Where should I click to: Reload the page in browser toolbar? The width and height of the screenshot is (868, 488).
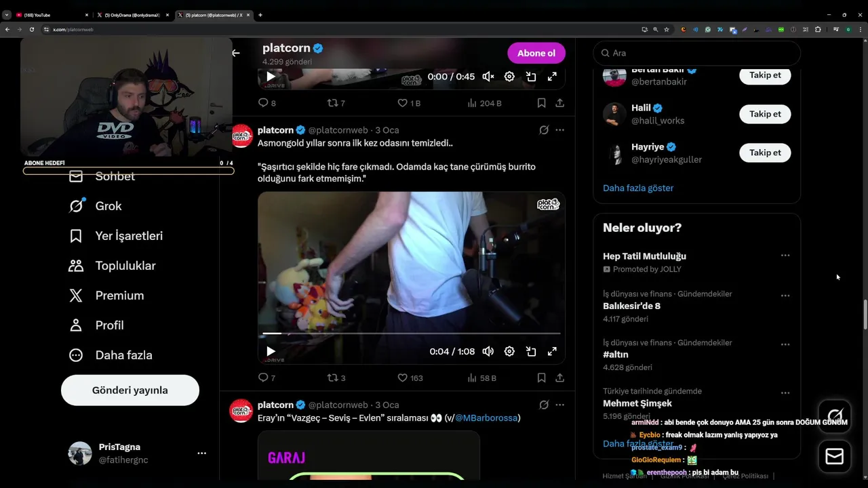[x=31, y=29]
